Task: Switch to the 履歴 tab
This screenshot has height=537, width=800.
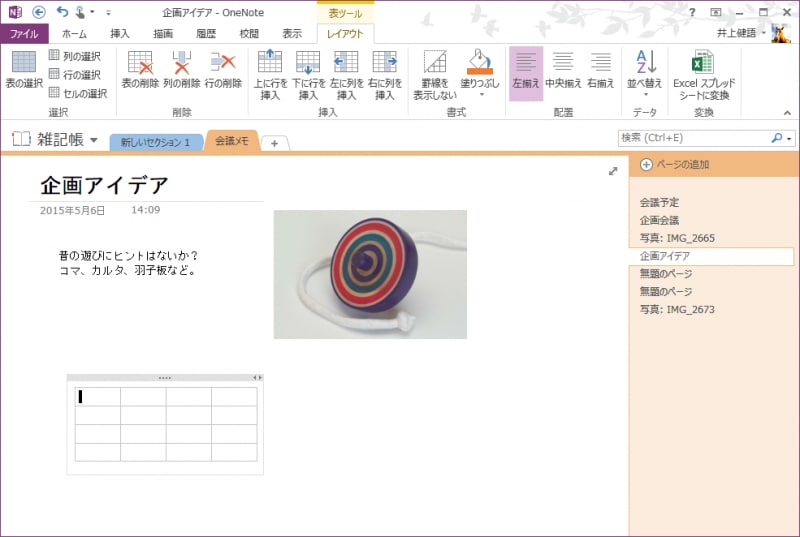Action: click(206, 34)
